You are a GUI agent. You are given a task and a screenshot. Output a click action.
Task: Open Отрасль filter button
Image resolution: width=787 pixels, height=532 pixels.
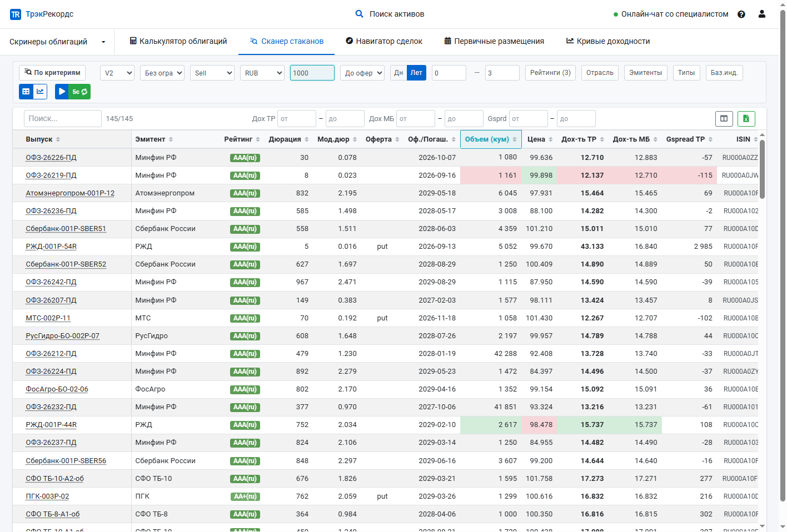point(600,73)
